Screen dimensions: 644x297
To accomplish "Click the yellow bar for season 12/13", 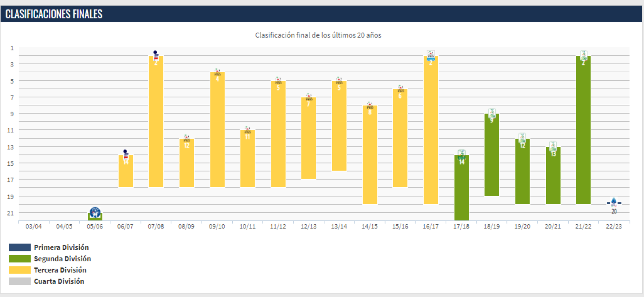I will 309,138.
